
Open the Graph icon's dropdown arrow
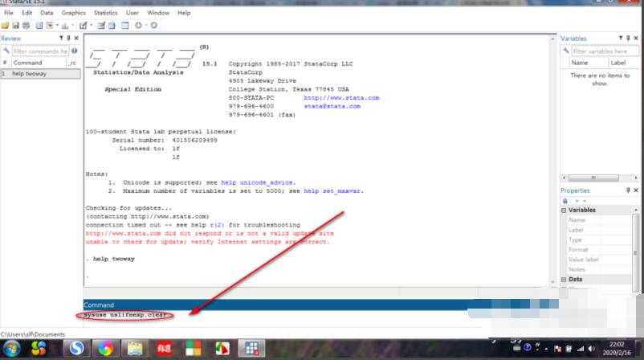pos(72,26)
